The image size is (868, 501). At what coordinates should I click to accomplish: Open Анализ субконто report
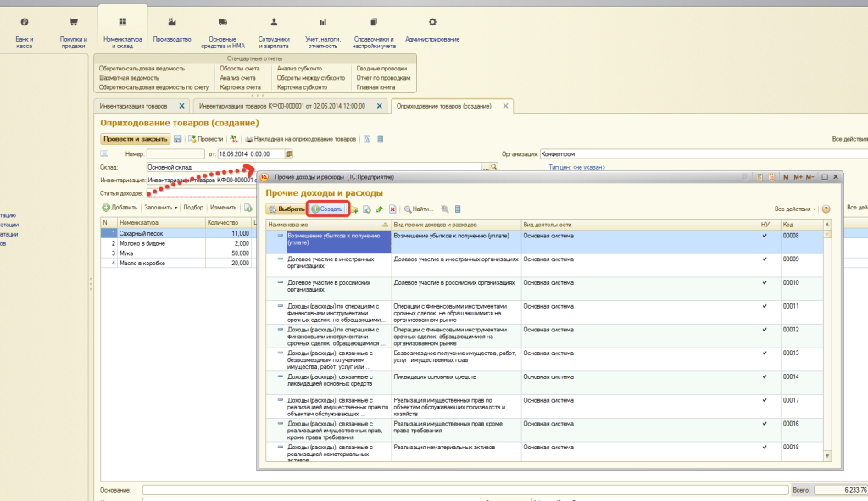299,69
